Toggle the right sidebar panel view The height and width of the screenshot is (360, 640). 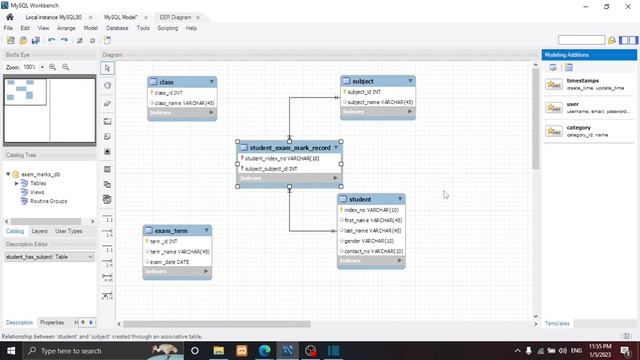(x=633, y=40)
